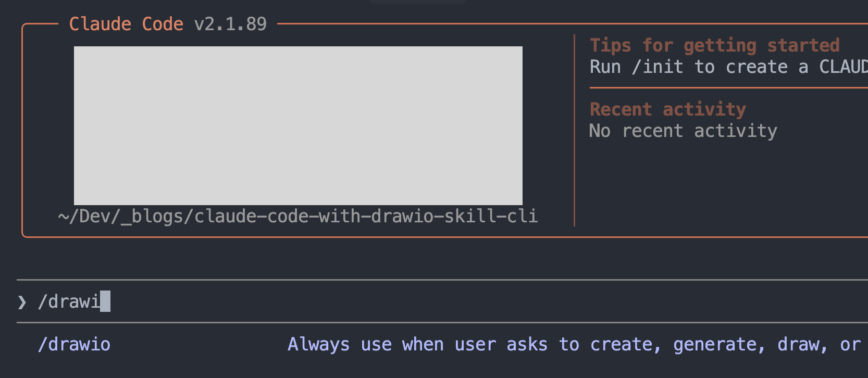Viewport: 868px width, 378px height.
Task: Click the horizontal separator under the tips
Action: tap(729, 88)
